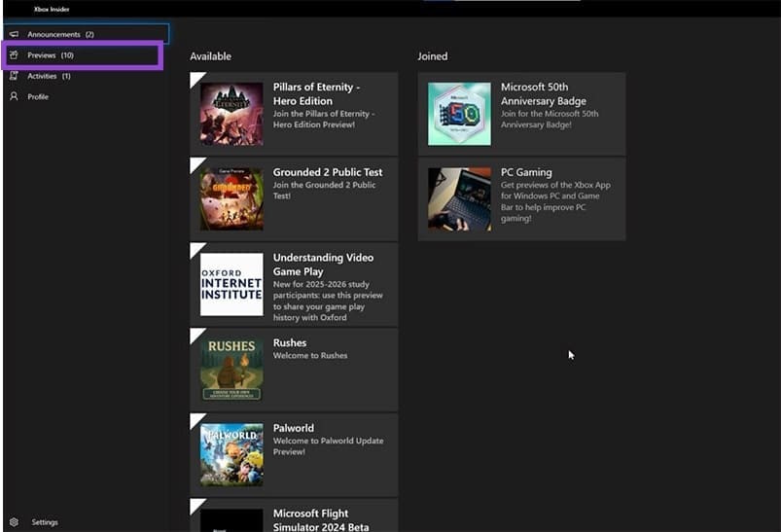The image size is (781, 532).
Task: Select the Grounded 2 Public Test title
Action: 328,172
